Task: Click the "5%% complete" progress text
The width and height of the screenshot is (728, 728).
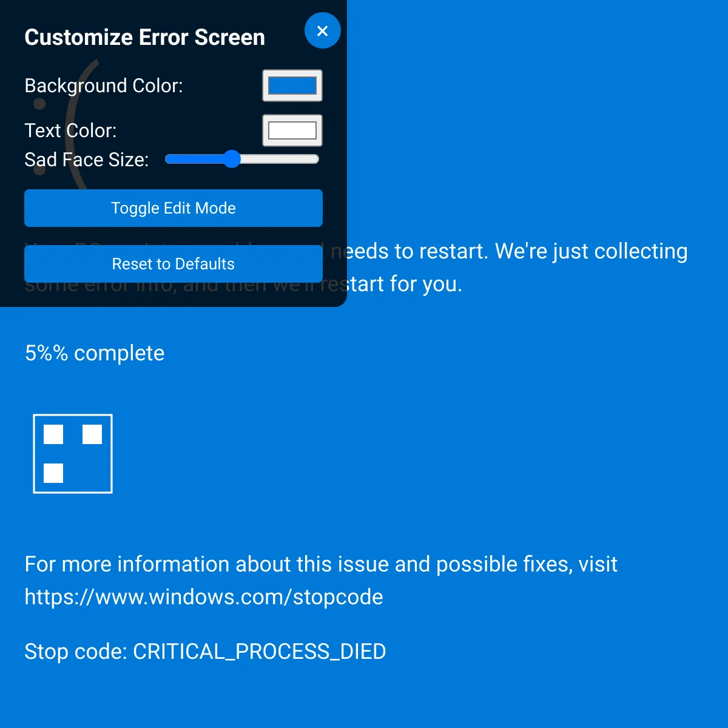Action: (x=95, y=353)
